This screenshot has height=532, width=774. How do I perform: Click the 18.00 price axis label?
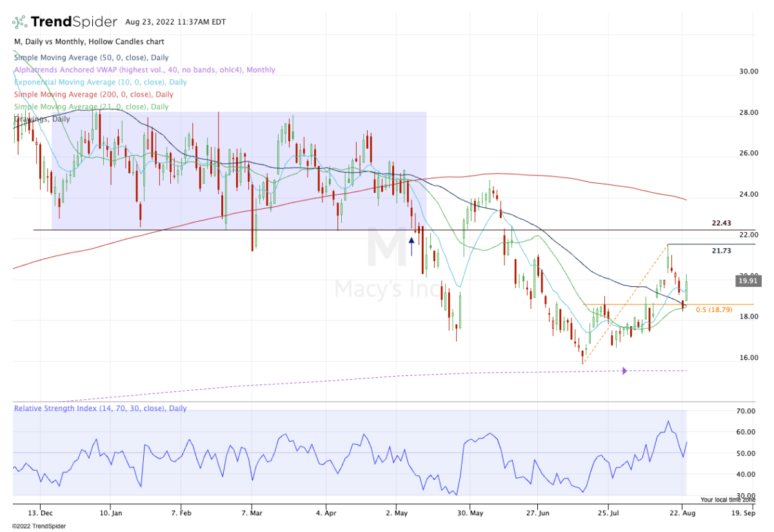tap(748, 317)
